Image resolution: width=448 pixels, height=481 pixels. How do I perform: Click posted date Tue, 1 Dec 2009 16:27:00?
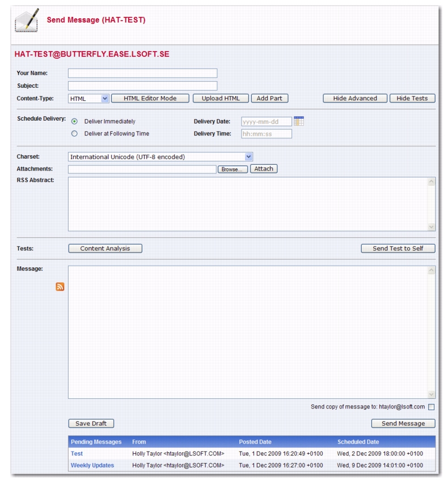[x=281, y=465]
